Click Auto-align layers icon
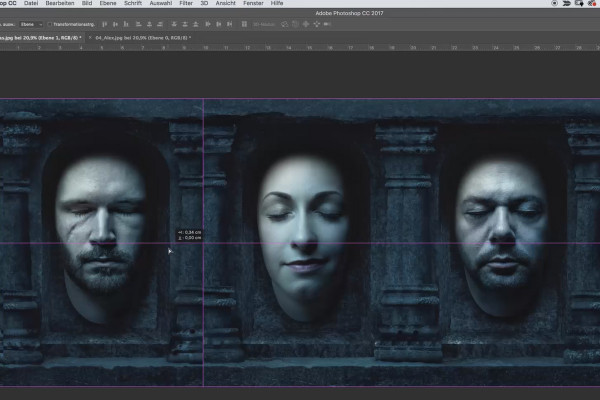This screenshot has height=400, width=600. tap(244, 24)
